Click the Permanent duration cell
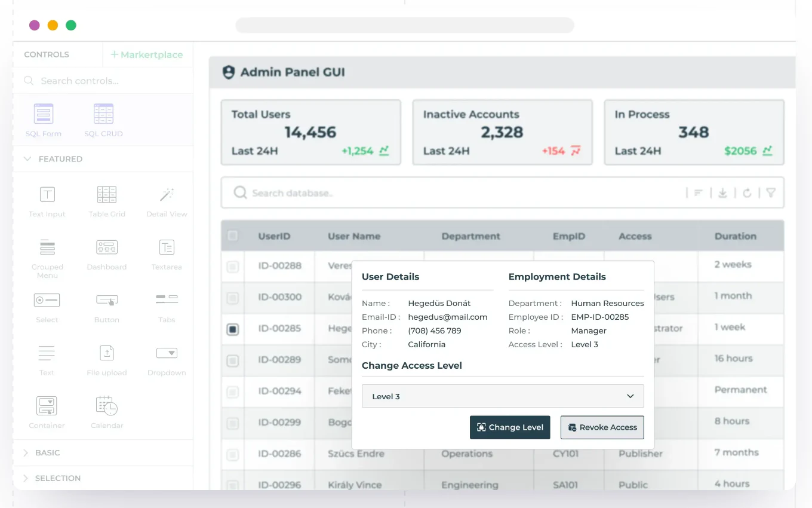 click(x=740, y=390)
